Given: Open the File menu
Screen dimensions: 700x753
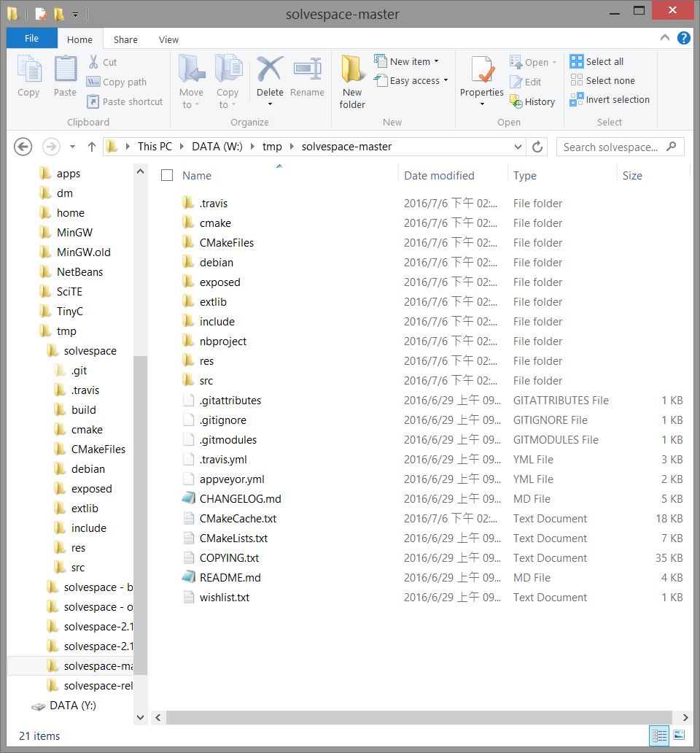Looking at the screenshot, I should pyautogui.click(x=31, y=38).
